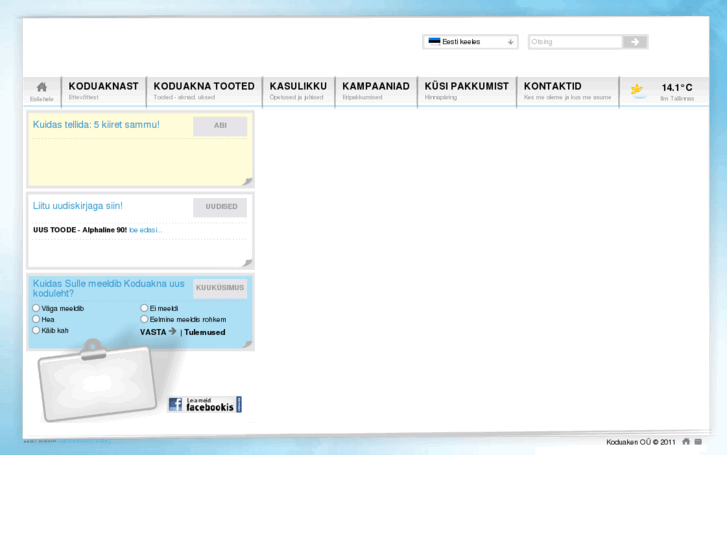Click the KUUKÜSIMUS button

coord(220,288)
